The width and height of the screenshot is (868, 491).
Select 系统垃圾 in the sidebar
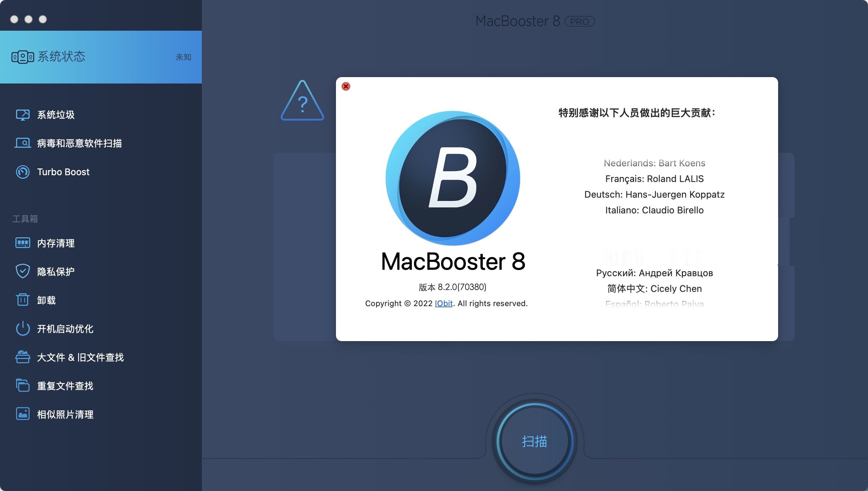(56, 115)
